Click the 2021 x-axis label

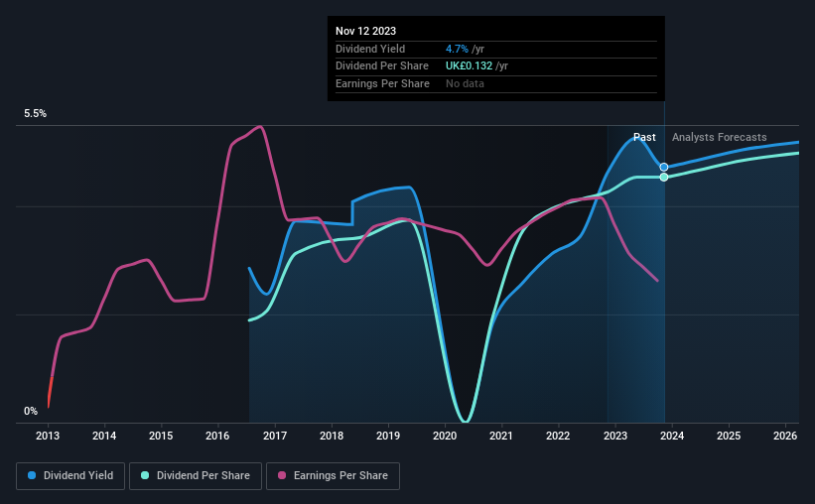pyautogui.click(x=501, y=436)
